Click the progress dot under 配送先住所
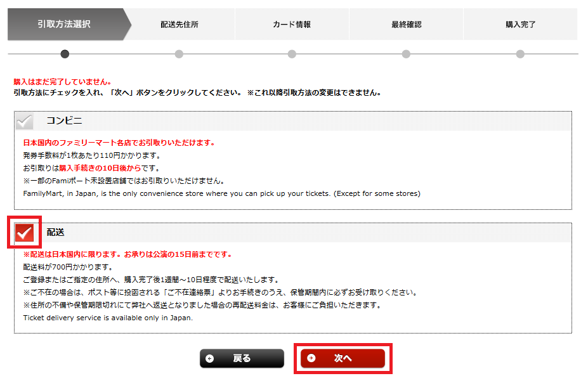588x383 pixels. click(x=179, y=54)
